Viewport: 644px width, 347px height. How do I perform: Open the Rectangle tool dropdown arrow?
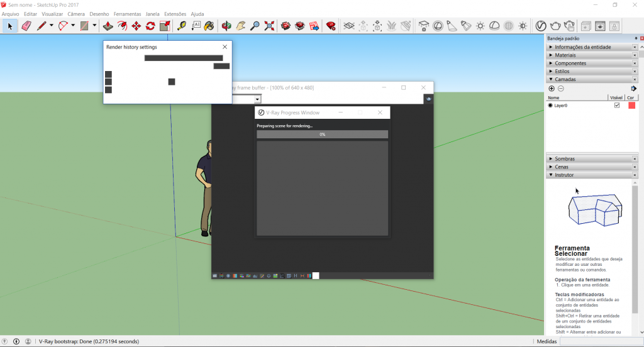tap(94, 26)
